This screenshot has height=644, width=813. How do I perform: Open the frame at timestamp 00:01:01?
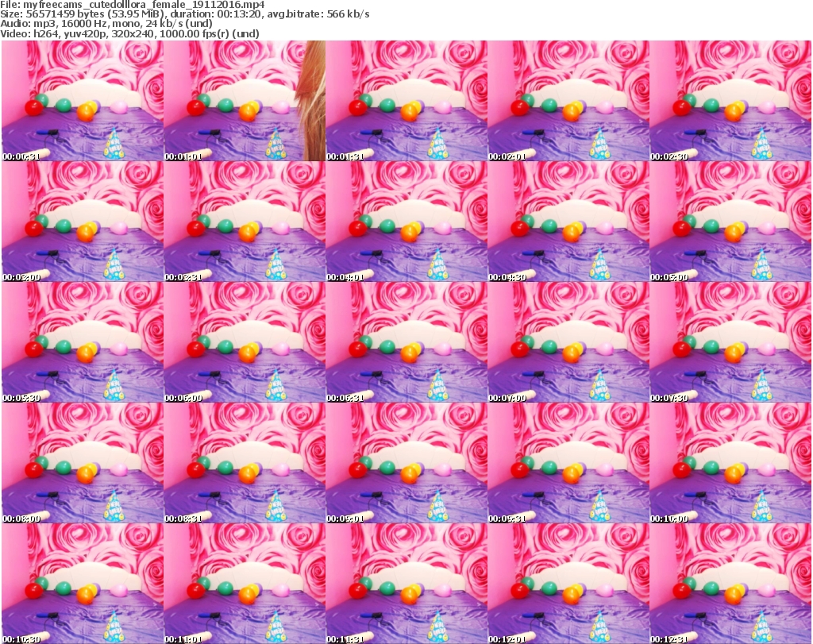(245, 101)
